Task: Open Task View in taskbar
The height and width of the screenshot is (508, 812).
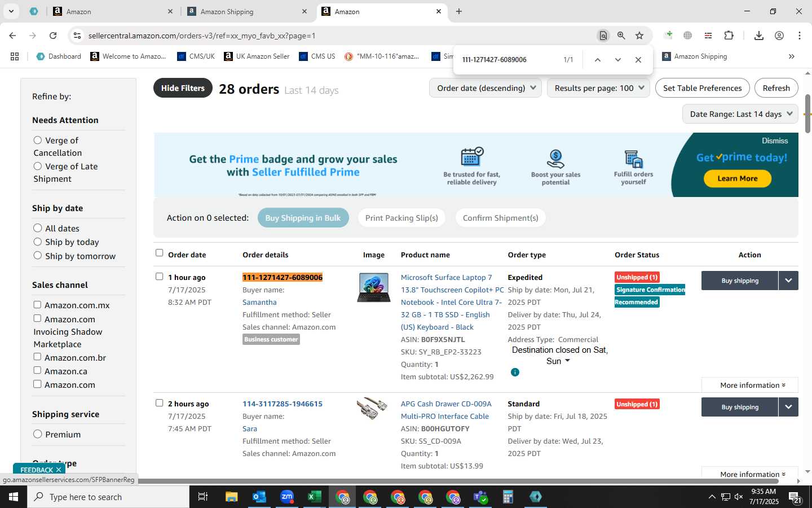Action: pyautogui.click(x=203, y=497)
